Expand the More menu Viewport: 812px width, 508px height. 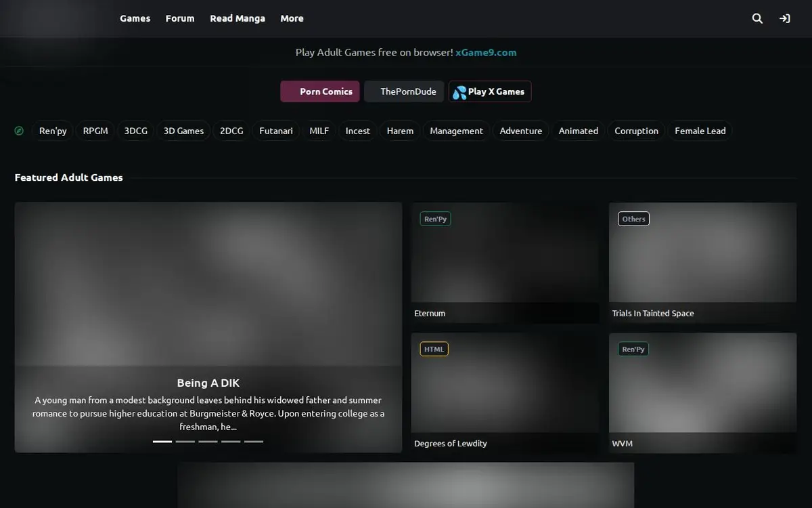coord(292,18)
